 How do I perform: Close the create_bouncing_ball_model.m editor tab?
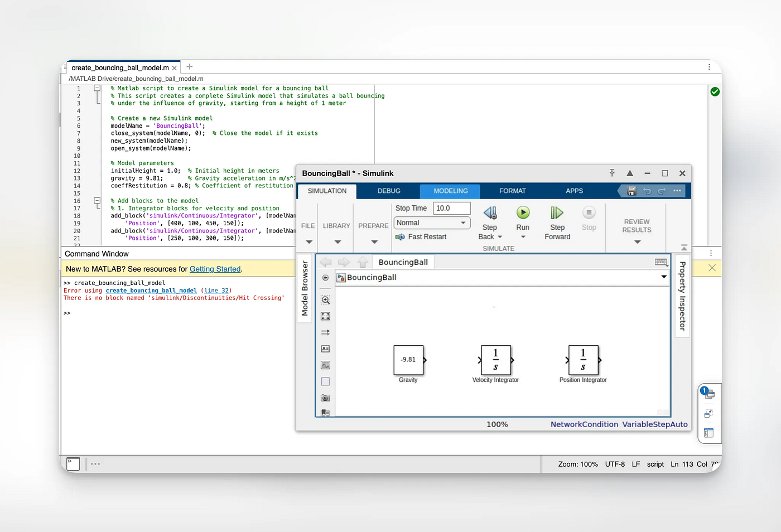click(x=175, y=68)
